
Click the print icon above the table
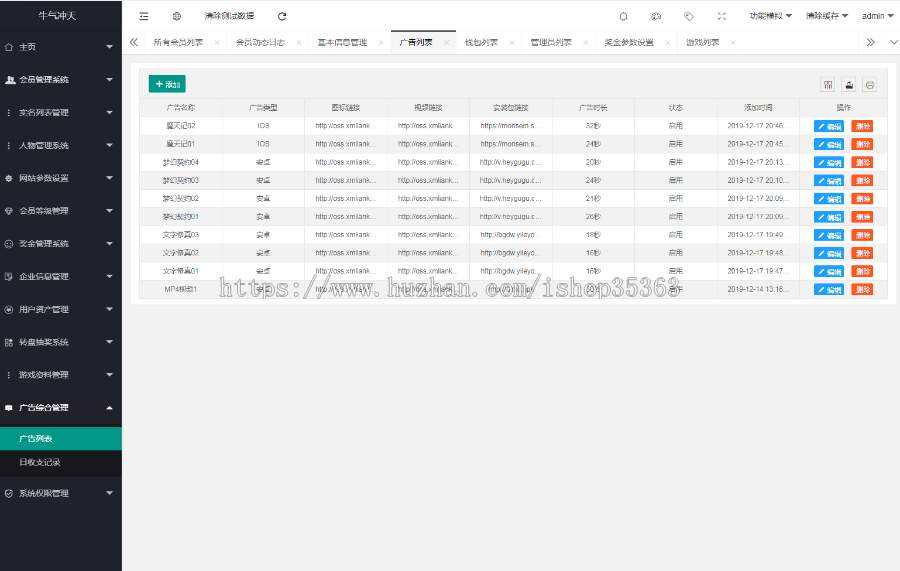click(x=870, y=85)
